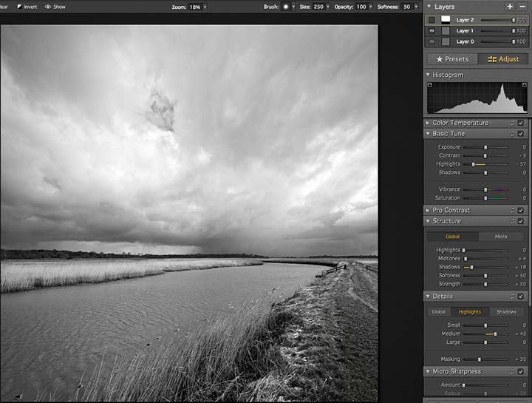Viewport: 532px width, 403px height.
Task: Collapse the Micro Sharpness section
Action: (x=428, y=372)
